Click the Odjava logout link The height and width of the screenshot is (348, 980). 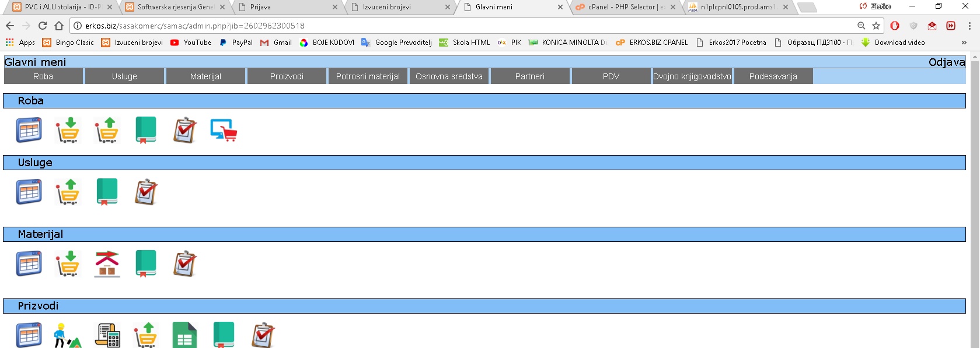946,62
